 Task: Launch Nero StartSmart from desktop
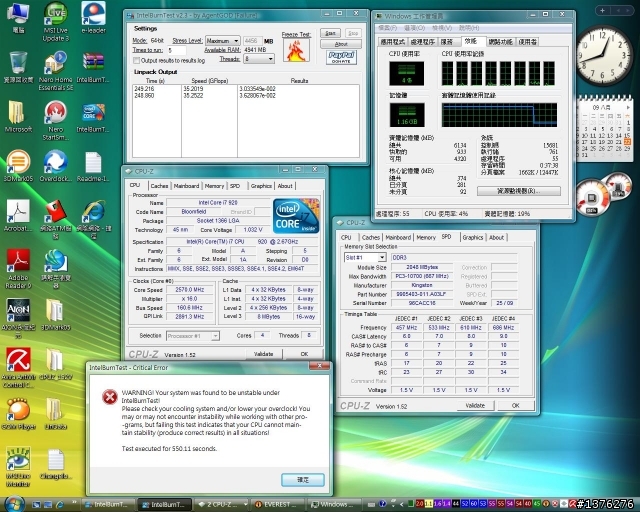[x=56, y=121]
